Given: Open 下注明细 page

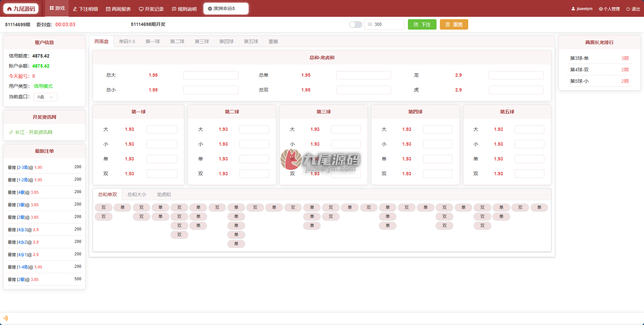Looking at the screenshot, I should tap(86, 9).
